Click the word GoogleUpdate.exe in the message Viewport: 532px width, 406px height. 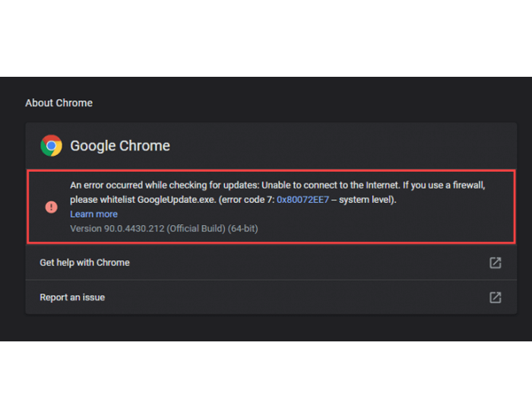click(176, 200)
